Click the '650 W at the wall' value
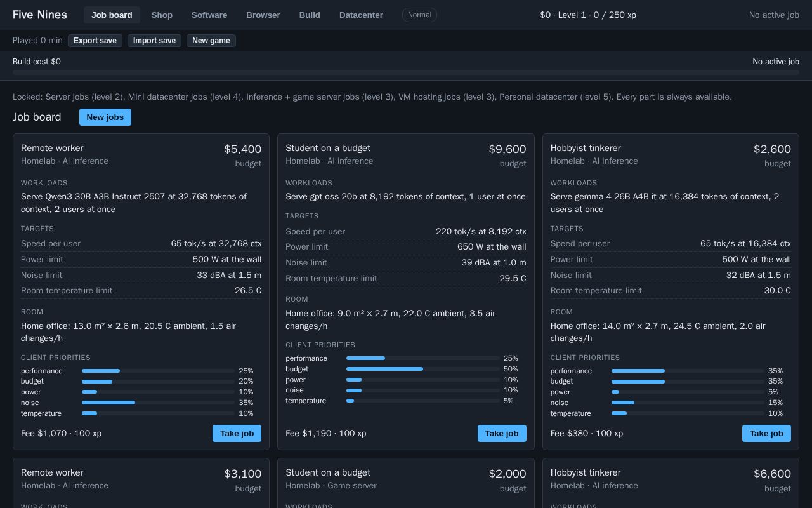 (x=492, y=246)
